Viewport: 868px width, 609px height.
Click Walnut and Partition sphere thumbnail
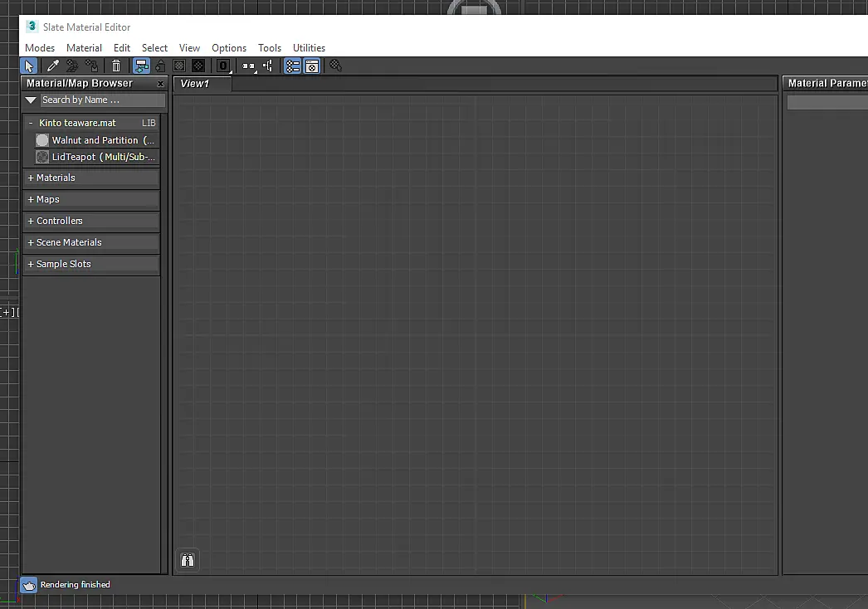(x=42, y=140)
